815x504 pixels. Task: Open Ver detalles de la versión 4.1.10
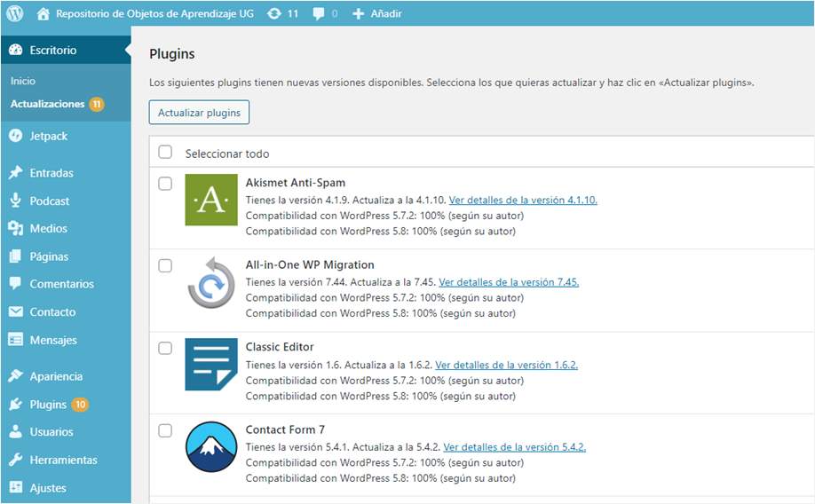coord(523,200)
